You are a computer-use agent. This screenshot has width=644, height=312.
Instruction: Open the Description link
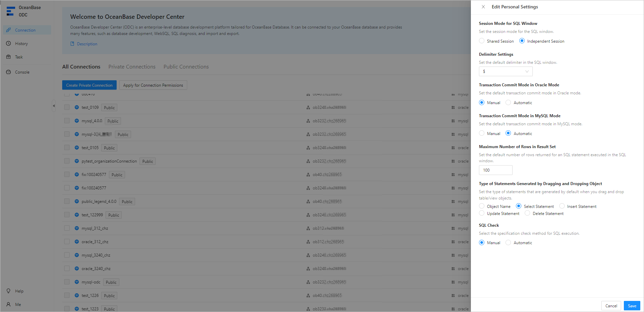coord(87,44)
